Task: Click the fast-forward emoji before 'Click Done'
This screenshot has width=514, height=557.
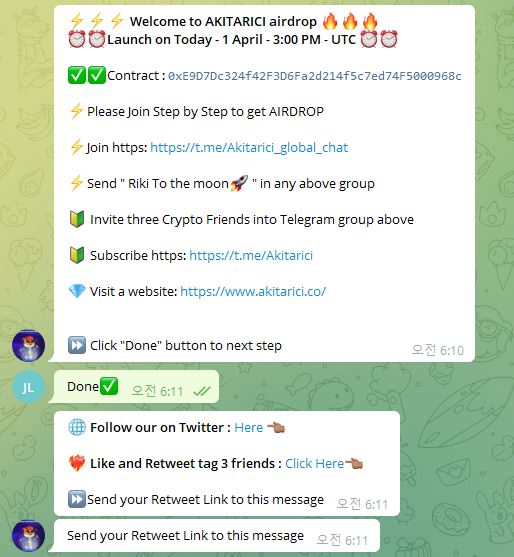Action: coord(77,345)
